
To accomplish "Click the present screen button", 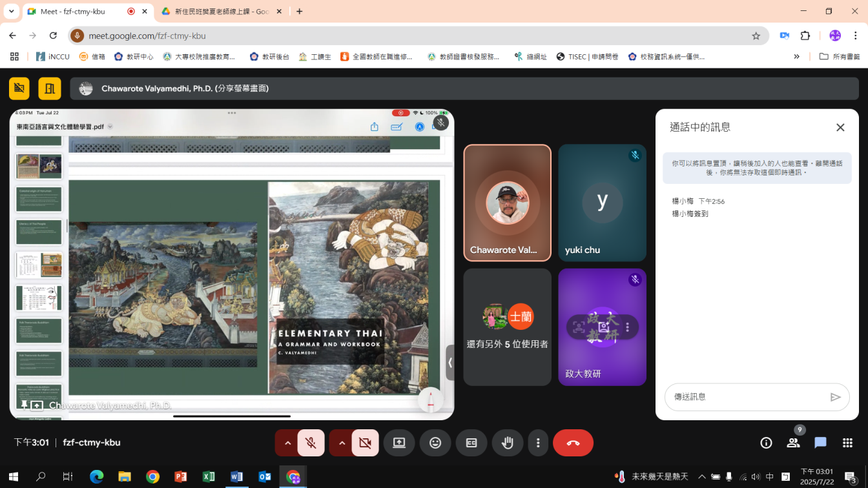I will (399, 443).
